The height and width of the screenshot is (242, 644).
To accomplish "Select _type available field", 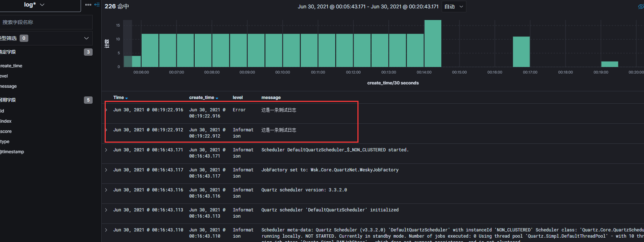I will pyautogui.click(x=5, y=142).
